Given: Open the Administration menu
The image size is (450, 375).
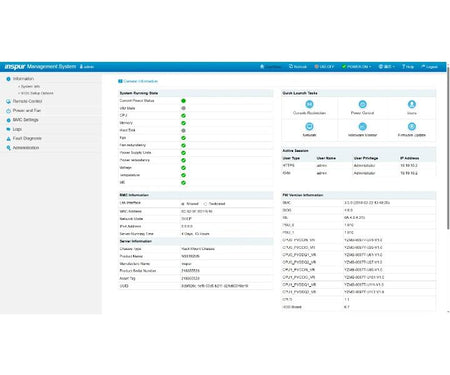Looking at the screenshot, I should pyautogui.click(x=23, y=148).
